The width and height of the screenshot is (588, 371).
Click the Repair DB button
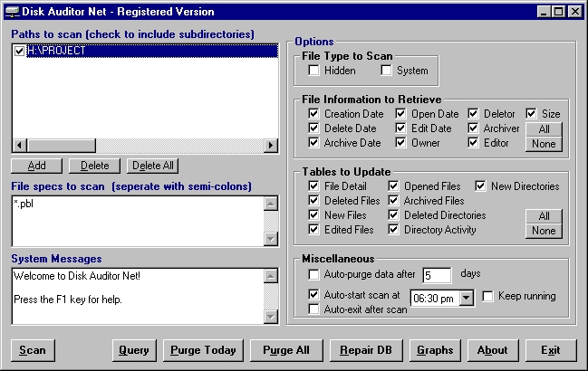click(x=366, y=350)
